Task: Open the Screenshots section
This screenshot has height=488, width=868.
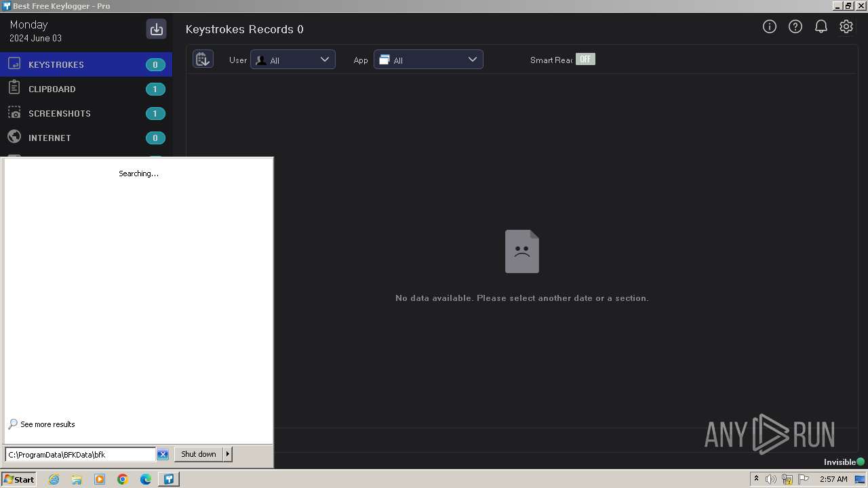Action: tap(86, 113)
